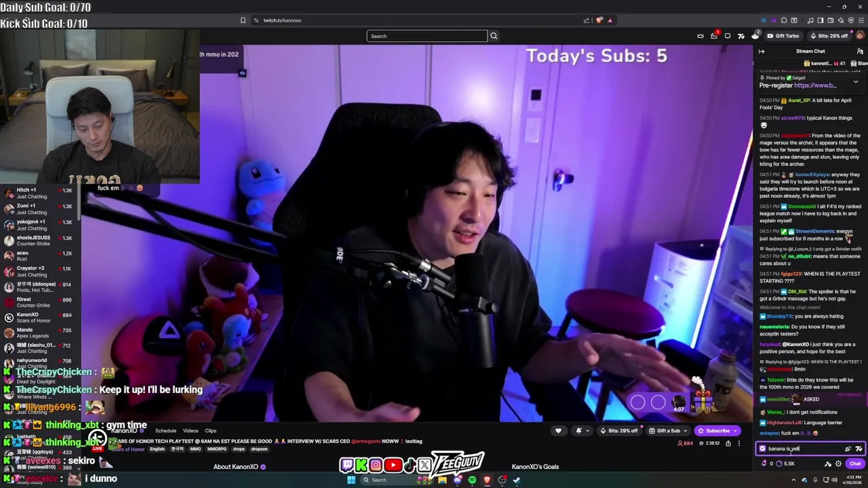Viewport: 868px width, 488px height.
Task: Open Whispers speech bubble icon
Action: coord(728,36)
